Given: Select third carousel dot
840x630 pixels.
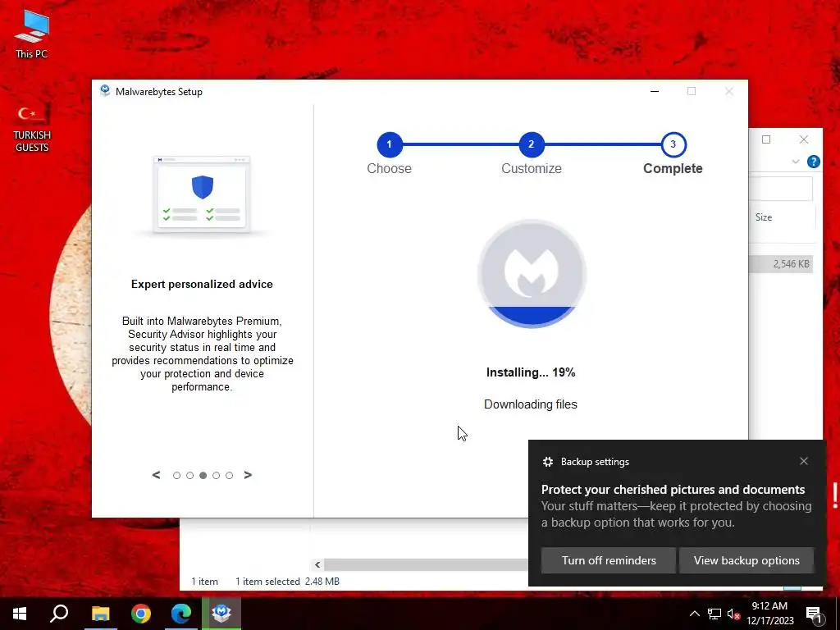Looking at the screenshot, I should pyautogui.click(x=203, y=475).
